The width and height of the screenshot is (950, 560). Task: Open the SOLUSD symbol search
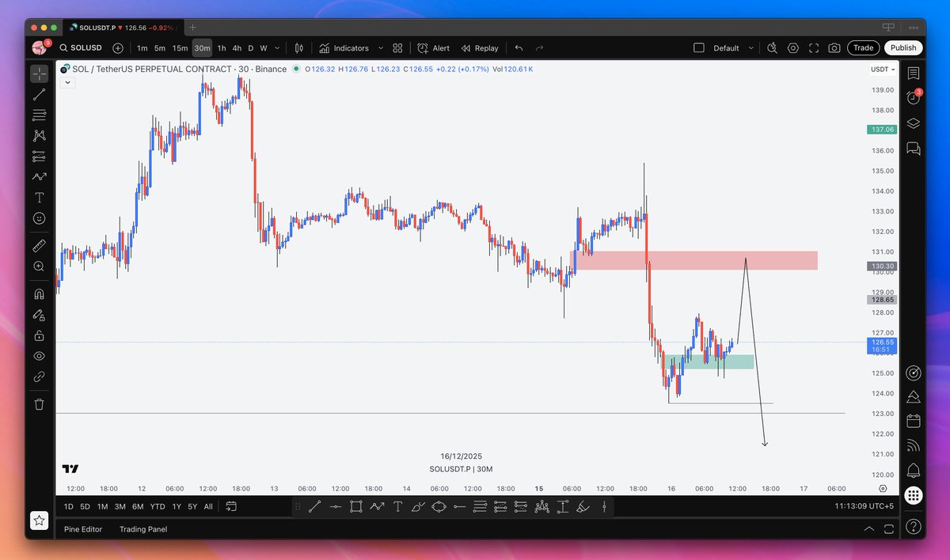click(82, 47)
